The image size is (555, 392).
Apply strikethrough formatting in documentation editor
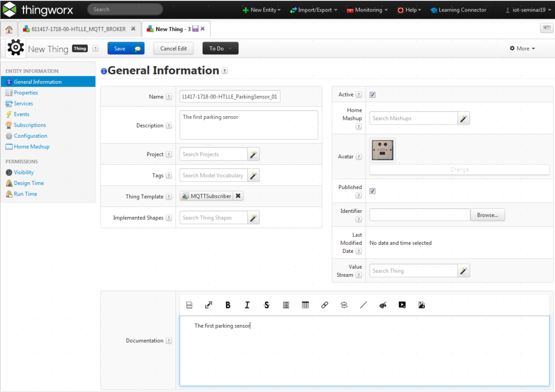click(266, 305)
